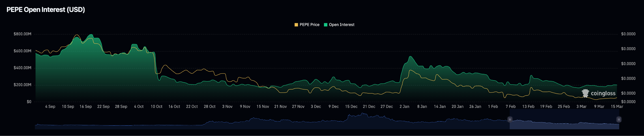The height and width of the screenshot is (136, 644).
Task: Grab the left handle of range slider
Action: point(510,119)
